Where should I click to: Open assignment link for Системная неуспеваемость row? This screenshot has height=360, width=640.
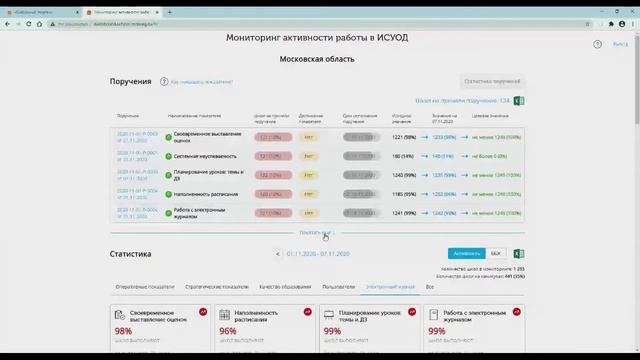pos(137,156)
